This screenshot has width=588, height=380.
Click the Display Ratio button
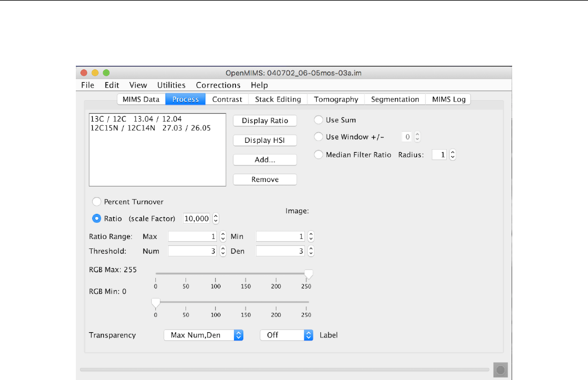265,121
